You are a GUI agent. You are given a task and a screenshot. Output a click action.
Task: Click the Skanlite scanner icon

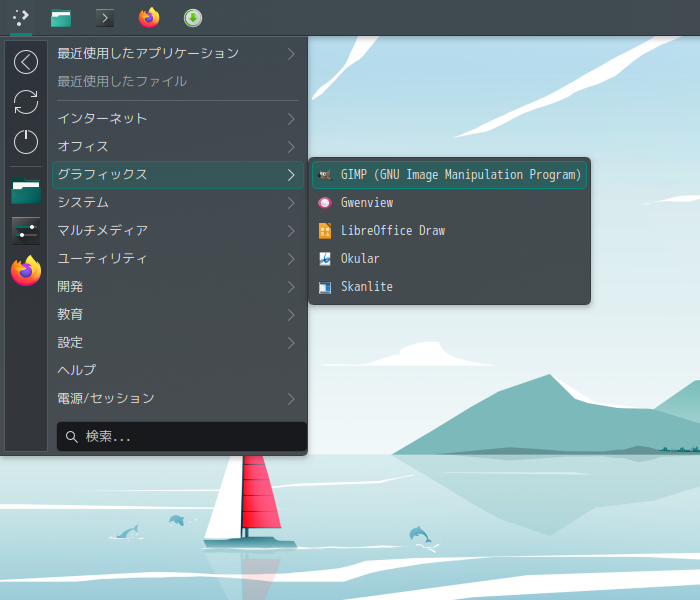pyautogui.click(x=325, y=287)
